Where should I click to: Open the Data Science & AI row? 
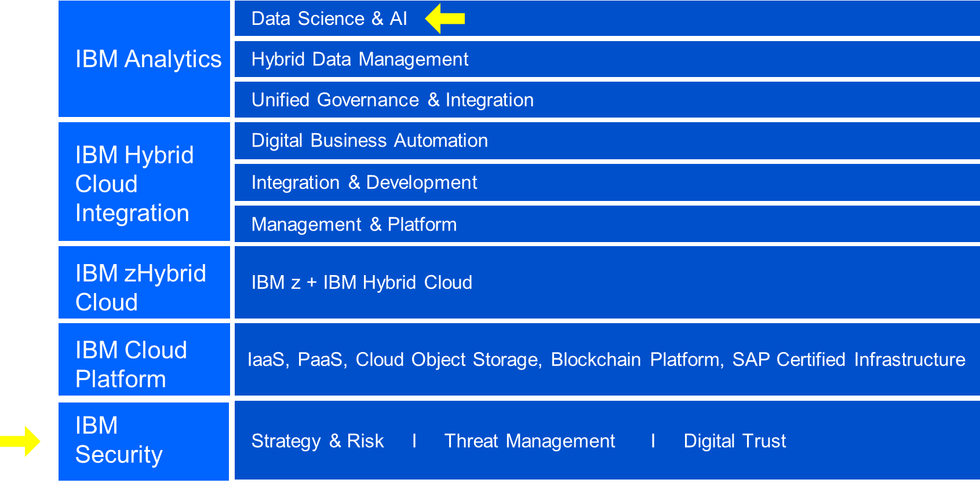tap(607, 19)
